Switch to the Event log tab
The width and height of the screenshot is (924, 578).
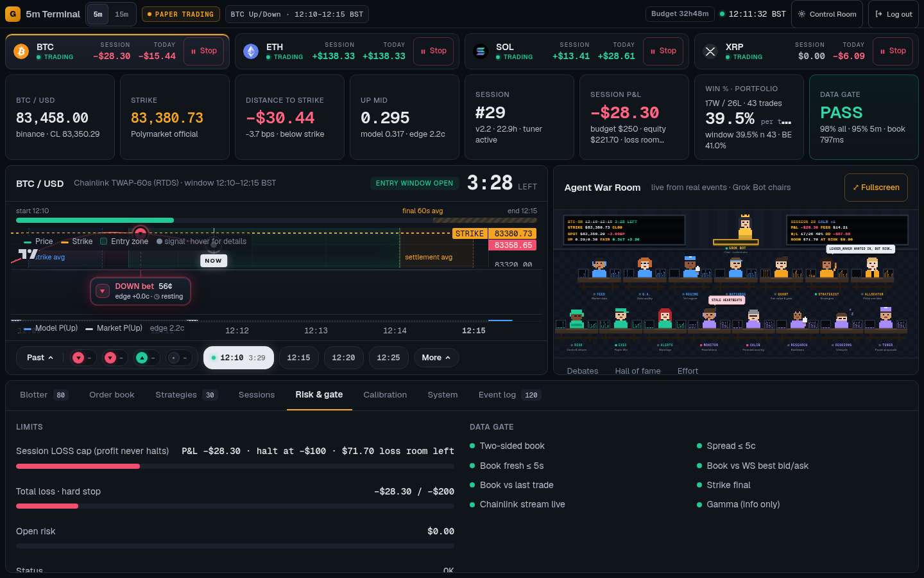click(x=509, y=395)
